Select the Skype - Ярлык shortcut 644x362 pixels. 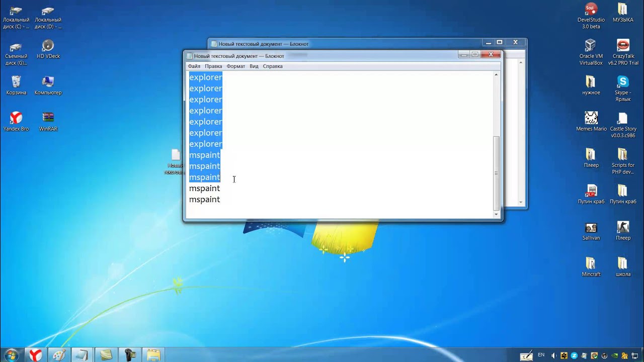pos(623,88)
